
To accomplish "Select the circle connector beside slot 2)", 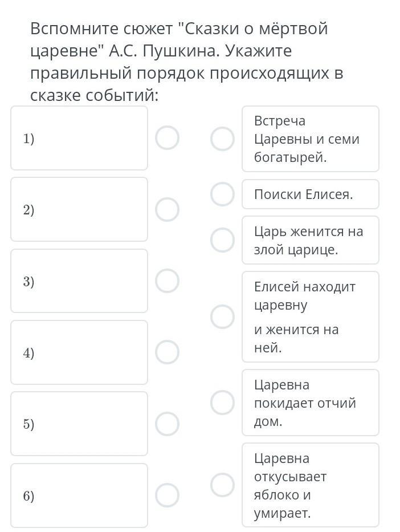I will pyautogui.click(x=167, y=210).
